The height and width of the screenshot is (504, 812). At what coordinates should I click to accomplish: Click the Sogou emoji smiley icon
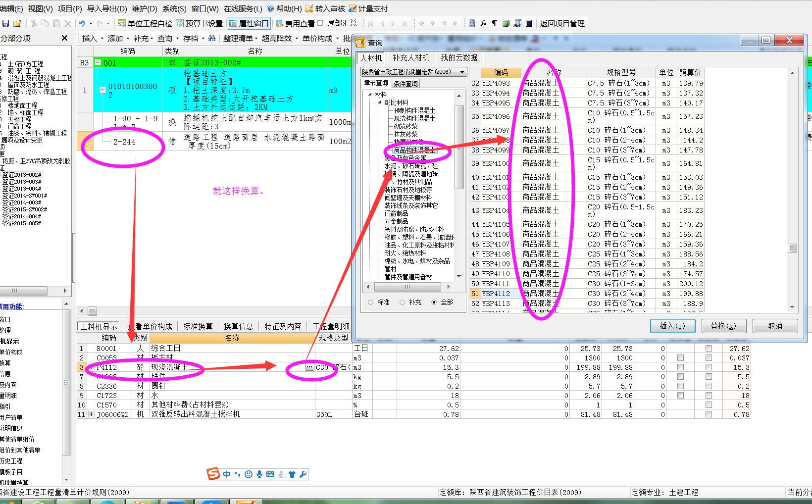pos(249,474)
